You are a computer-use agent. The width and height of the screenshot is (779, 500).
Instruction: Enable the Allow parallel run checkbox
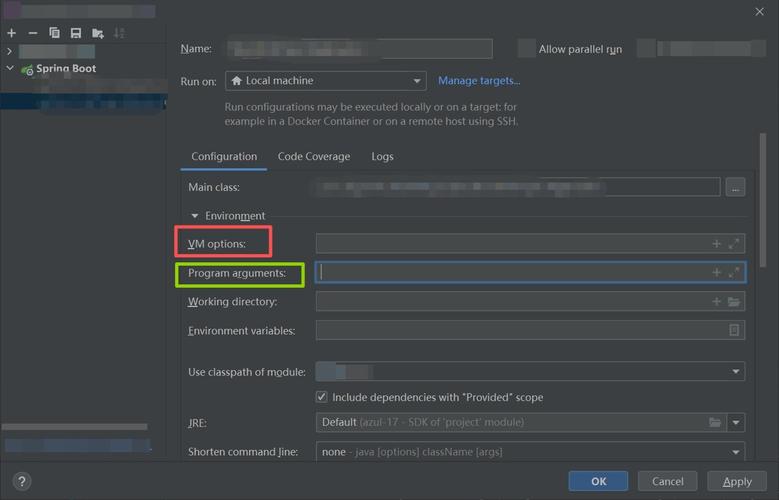(x=526, y=49)
